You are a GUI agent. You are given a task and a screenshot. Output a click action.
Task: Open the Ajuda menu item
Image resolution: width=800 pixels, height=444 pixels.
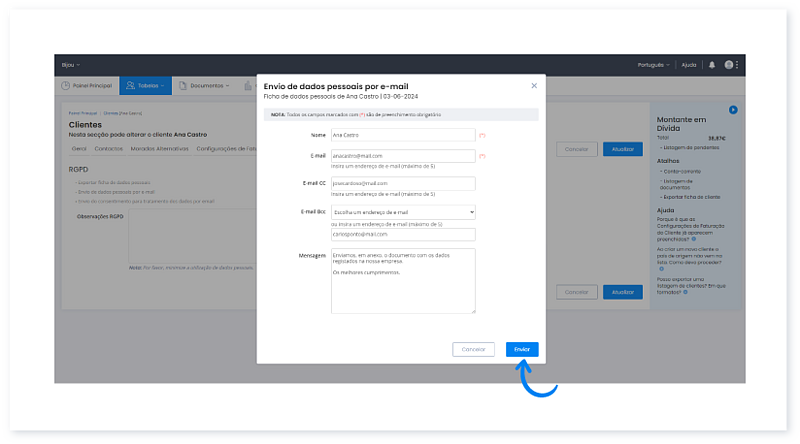click(689, 65)
